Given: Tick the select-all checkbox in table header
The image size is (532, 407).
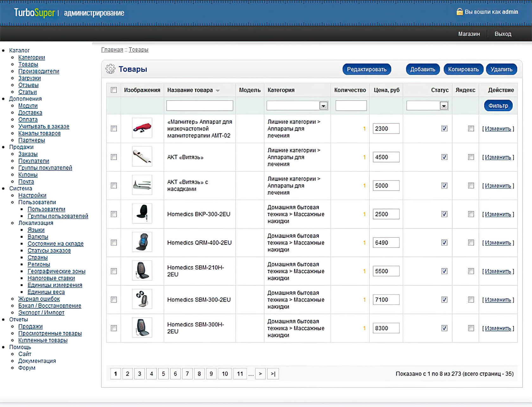Looking at the screenshot, I should click(114, 90).
